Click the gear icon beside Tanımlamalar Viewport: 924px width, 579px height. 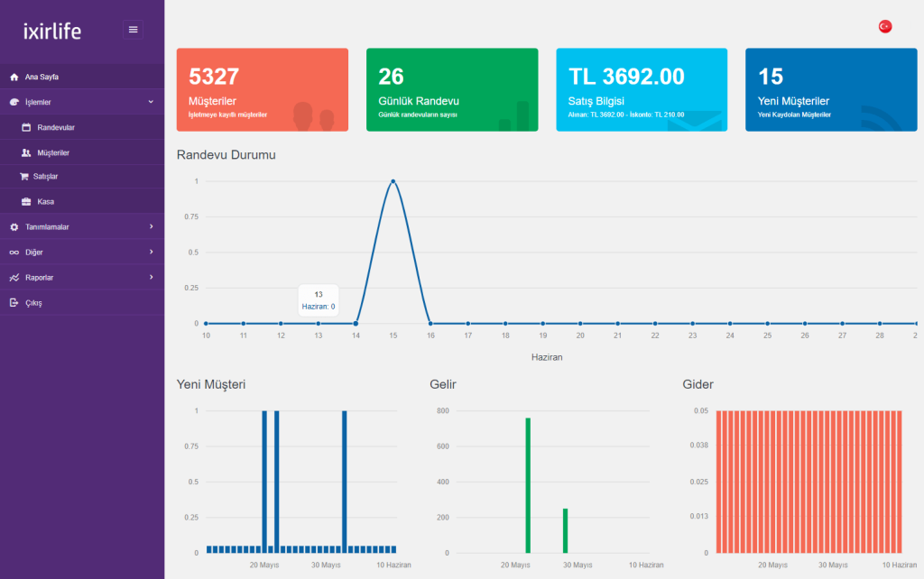pyautogui.click(x=14, y=227)
